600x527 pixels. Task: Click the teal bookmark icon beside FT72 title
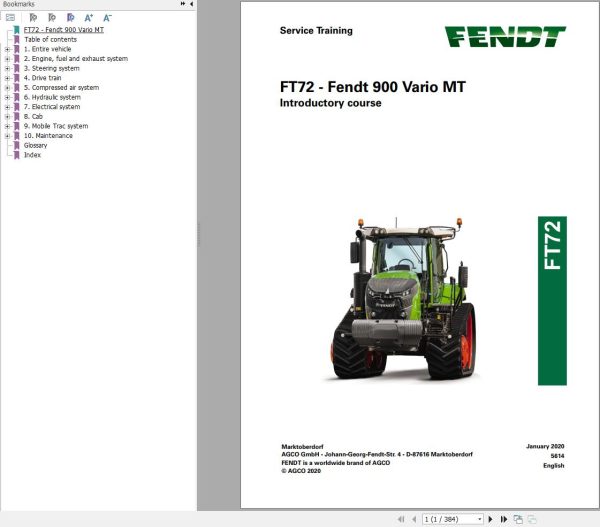(16, 29)
